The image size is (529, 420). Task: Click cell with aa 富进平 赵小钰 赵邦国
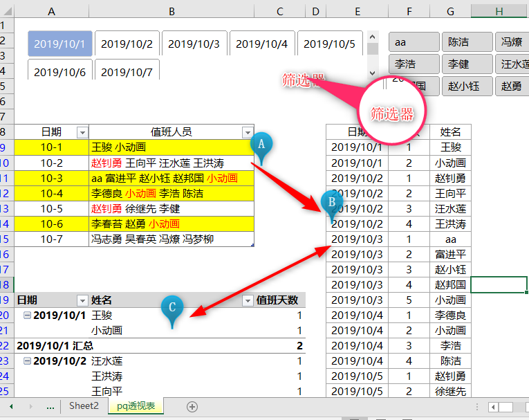[x=171, y=179]
